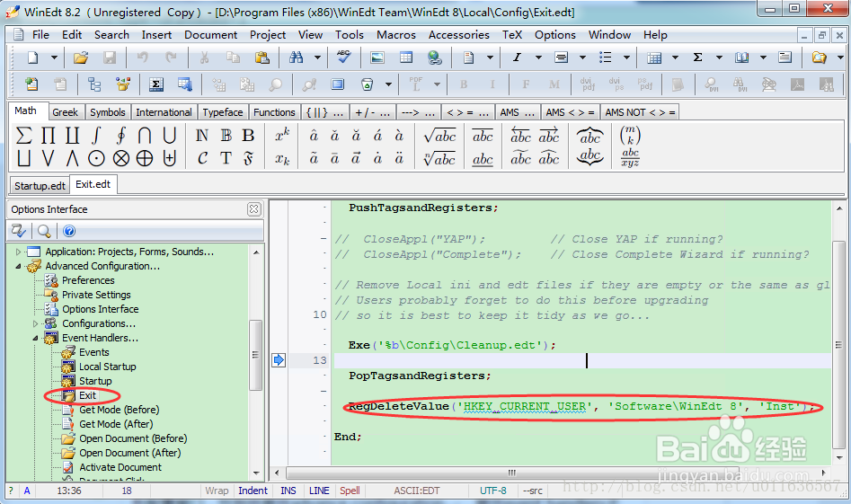Click the Save floppy disk icon
The height and width of the screenshot is (504, 851).
(109, 57)
